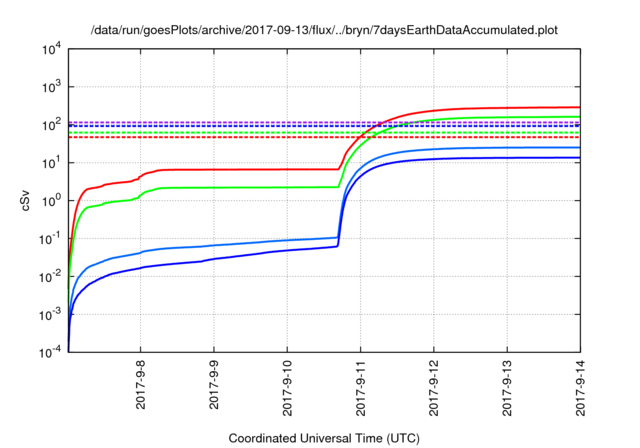Image resolution: width=640 pixels, height=448 pixels.
Task: Click the plot title file path text
Action: click(x=324, y=30)
